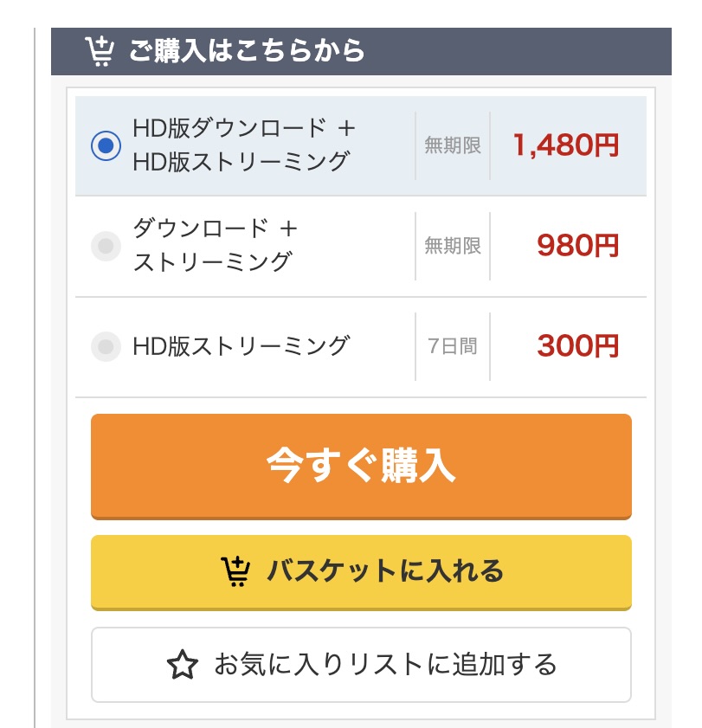Click 無期限 label in the HD download row
Image resolution: width=702 pixels, height=728 pixels.
click(x=453, y=145)
